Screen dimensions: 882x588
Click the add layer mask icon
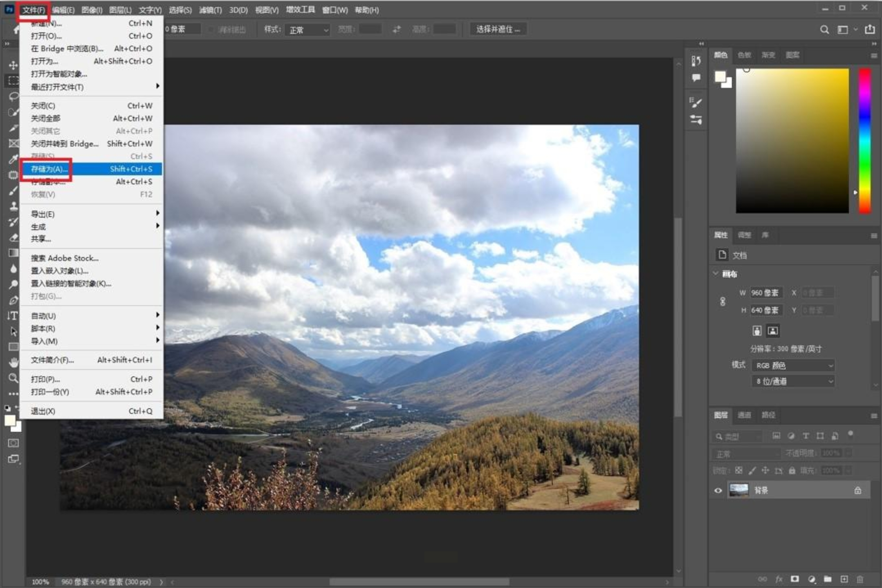pyautogui.click(x=794, y=579)
